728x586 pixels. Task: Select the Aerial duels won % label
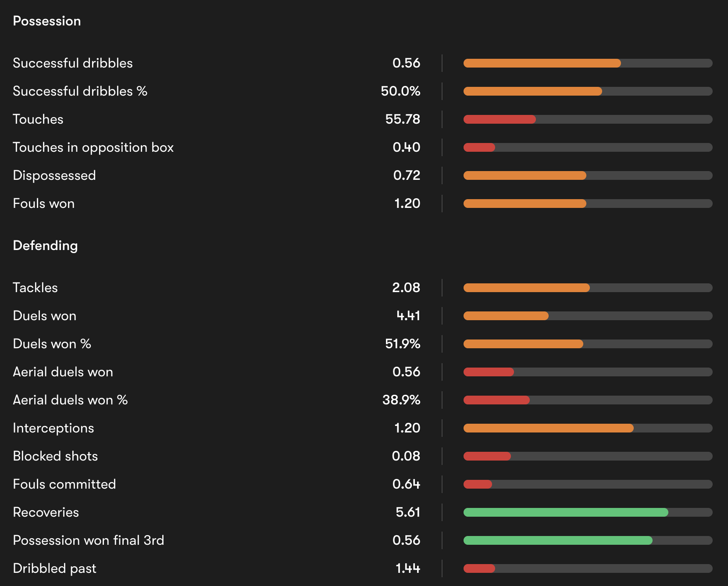70,400
